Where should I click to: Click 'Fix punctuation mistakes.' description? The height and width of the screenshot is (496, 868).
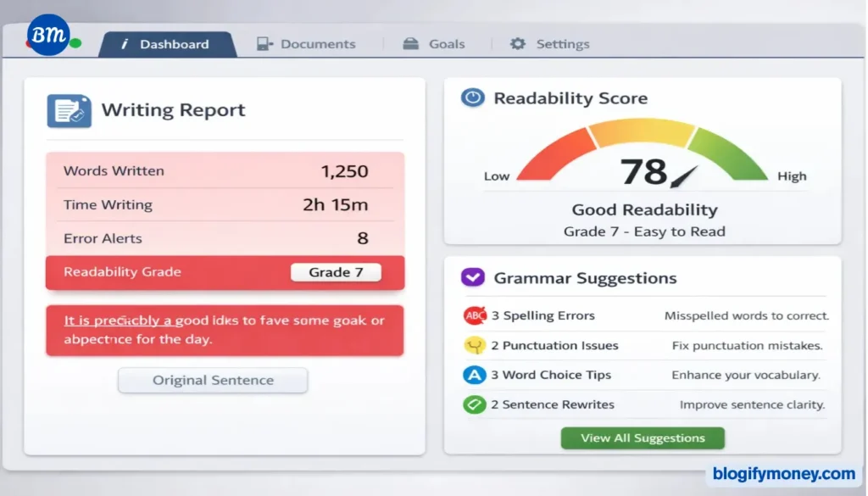[x=748, y=345]
